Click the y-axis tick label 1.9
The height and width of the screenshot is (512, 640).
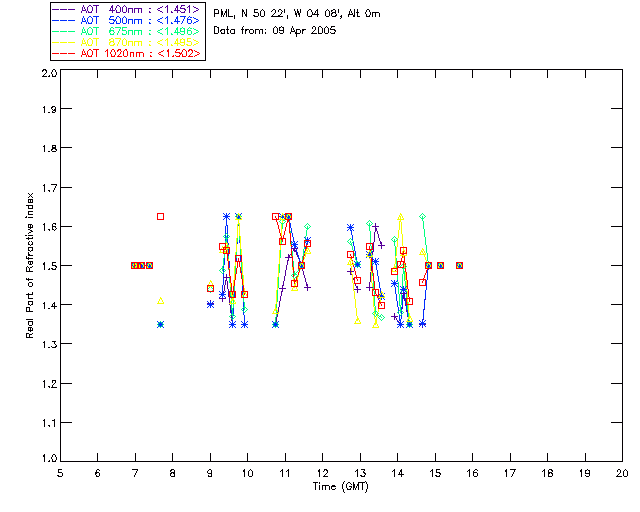click(x=49, y=109)
